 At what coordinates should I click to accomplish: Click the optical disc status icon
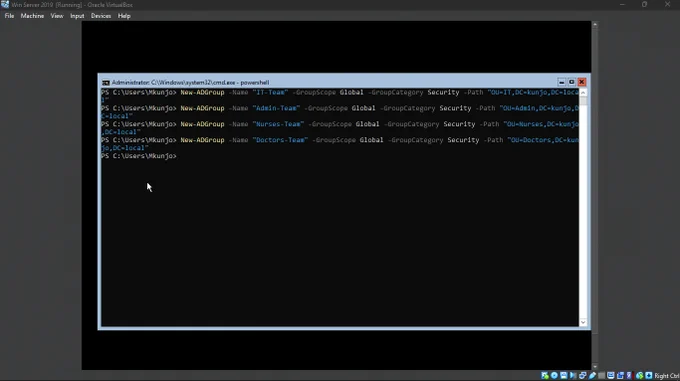[555, 376]
